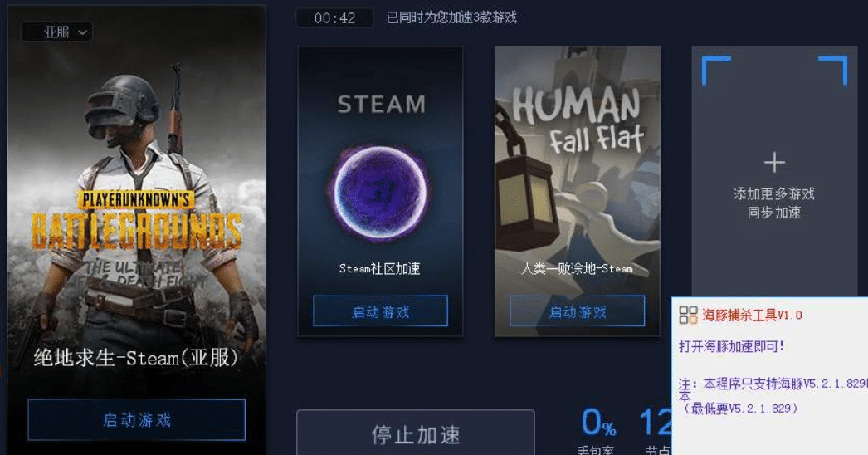The image size is (868, 455).
Task: Click 启动游戏 under Steam社区加速
Action: (380, 311)
